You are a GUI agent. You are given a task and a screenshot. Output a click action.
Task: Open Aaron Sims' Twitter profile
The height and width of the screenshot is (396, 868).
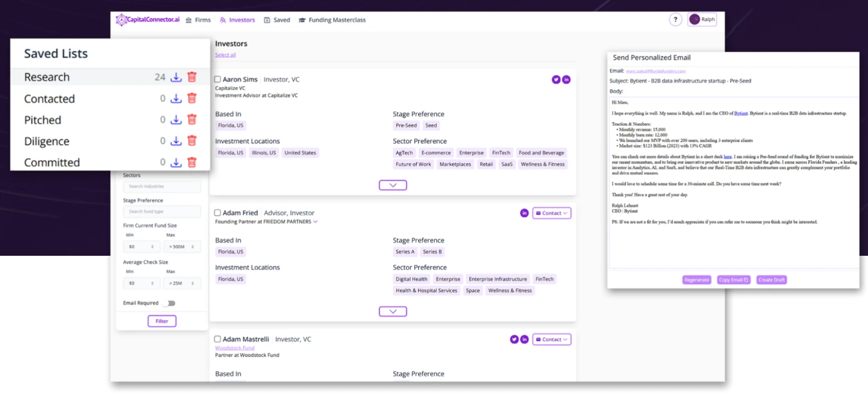[x=556, y=79]
